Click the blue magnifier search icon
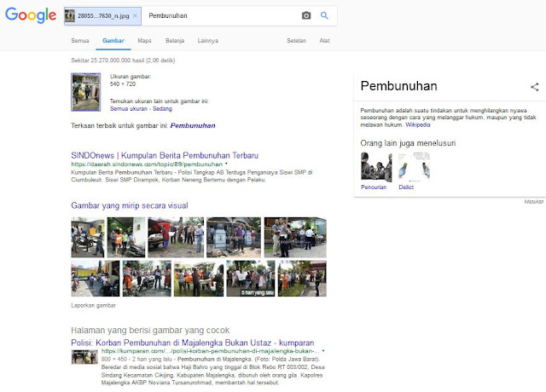546x392 pixels. 324,15
